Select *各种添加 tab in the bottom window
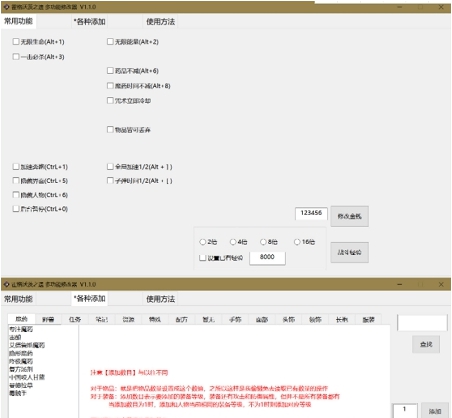 [x=90, y=298]
